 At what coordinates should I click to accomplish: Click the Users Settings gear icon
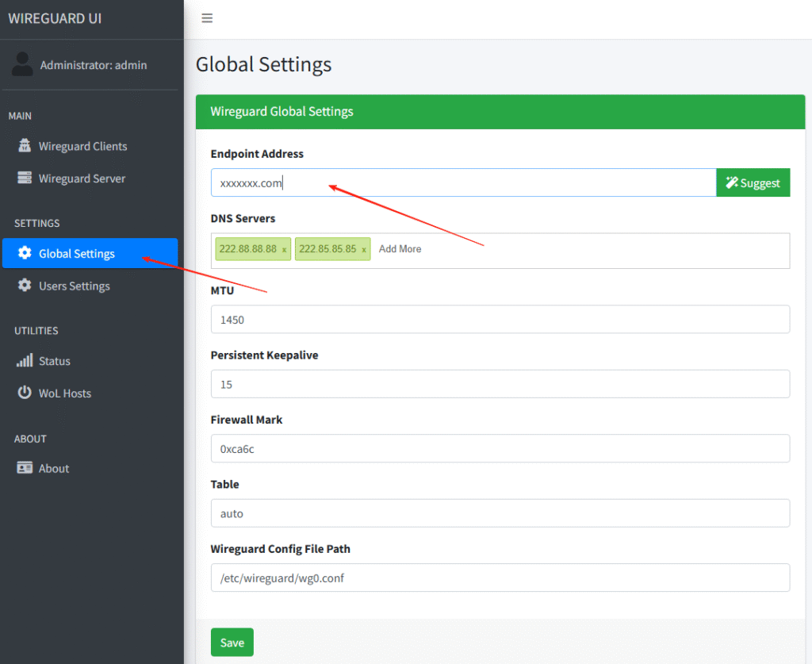[x=25, y=286]
